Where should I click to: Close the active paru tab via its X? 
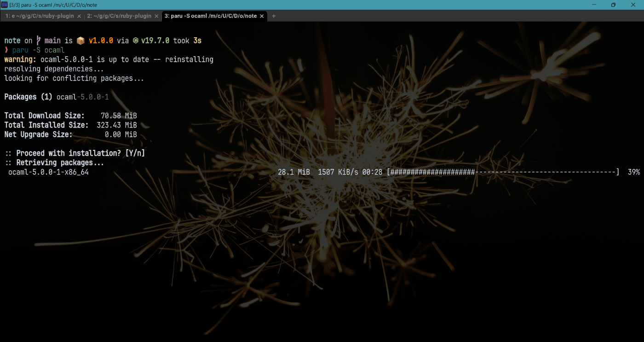[x=261, y=15]
